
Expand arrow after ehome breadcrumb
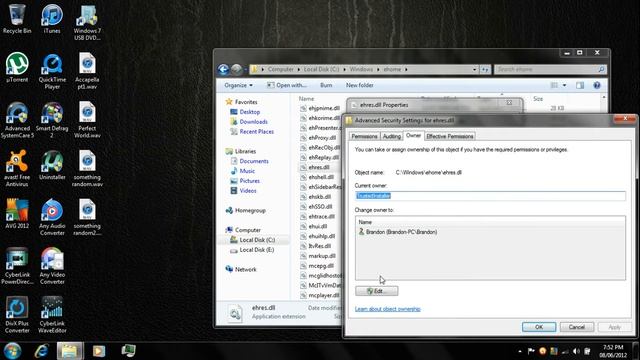406,69
